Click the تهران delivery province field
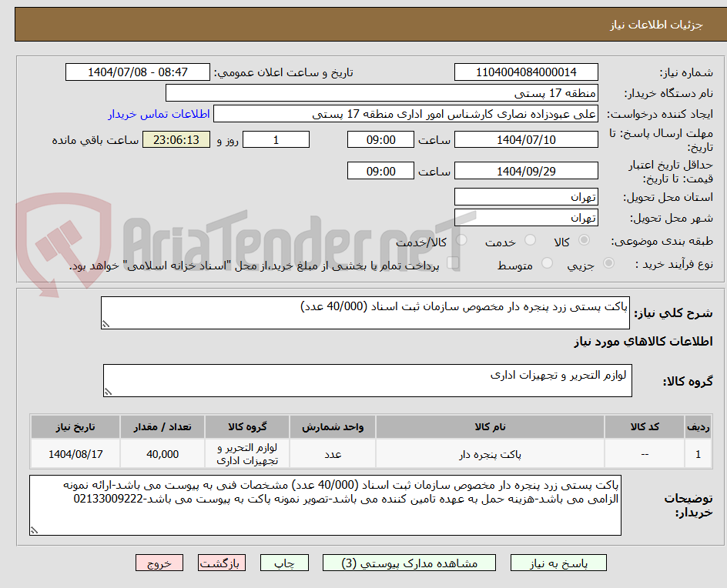The image size is (727, 588). [526, 196]
